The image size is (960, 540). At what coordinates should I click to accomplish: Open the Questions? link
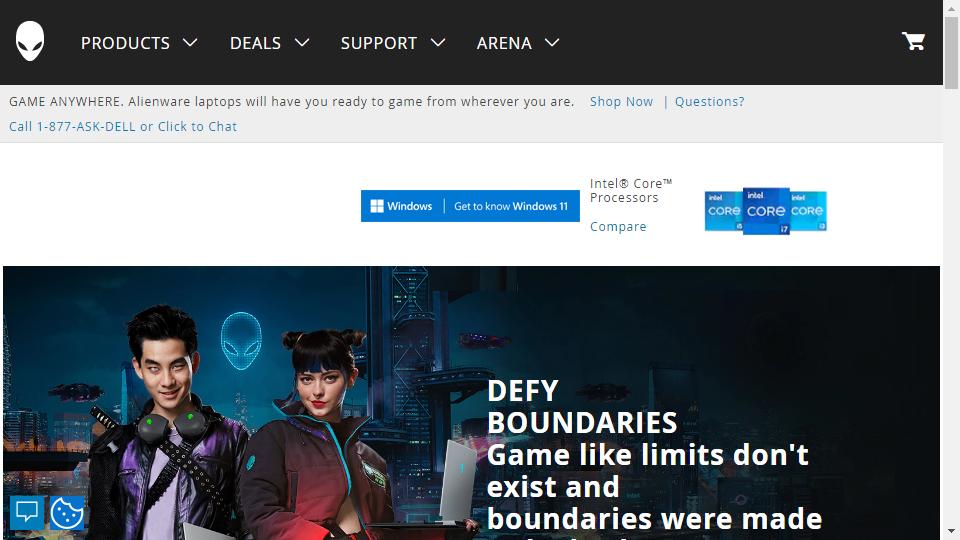pyautogui.click(x=710, y=102)
